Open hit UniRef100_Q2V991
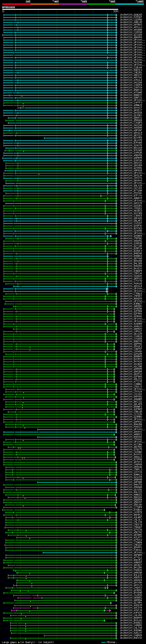 (131, 168)
